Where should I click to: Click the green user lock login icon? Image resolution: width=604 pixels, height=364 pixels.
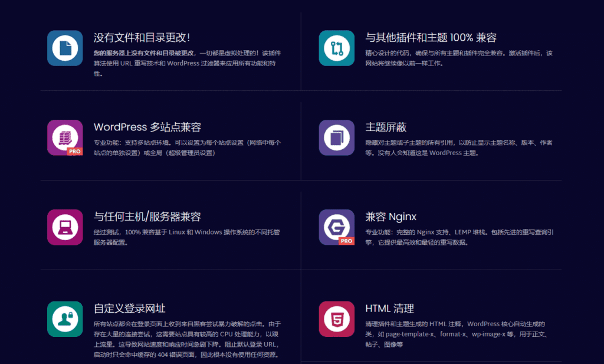point(65,319)
